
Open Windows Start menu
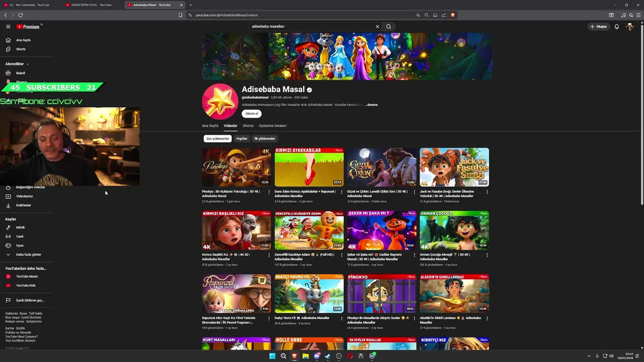coord(272,356)
